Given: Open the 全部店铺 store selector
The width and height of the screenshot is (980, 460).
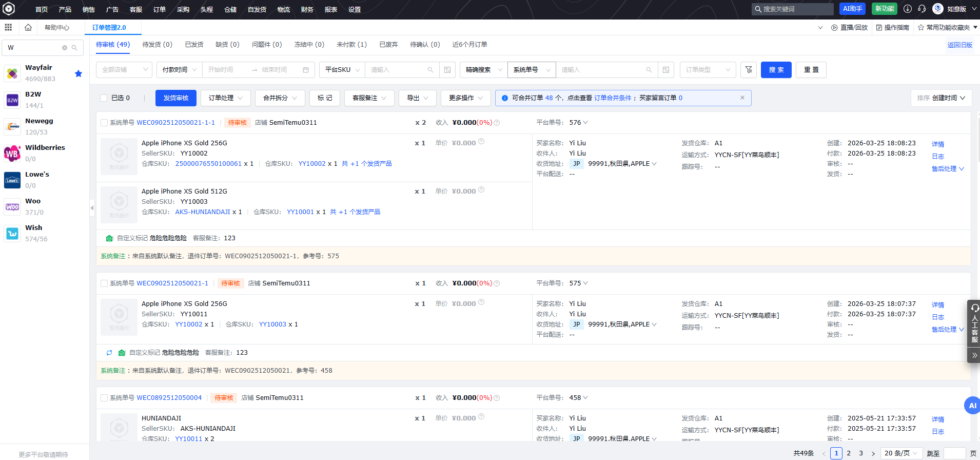Looking at the screenshot, I should [124, 70].
